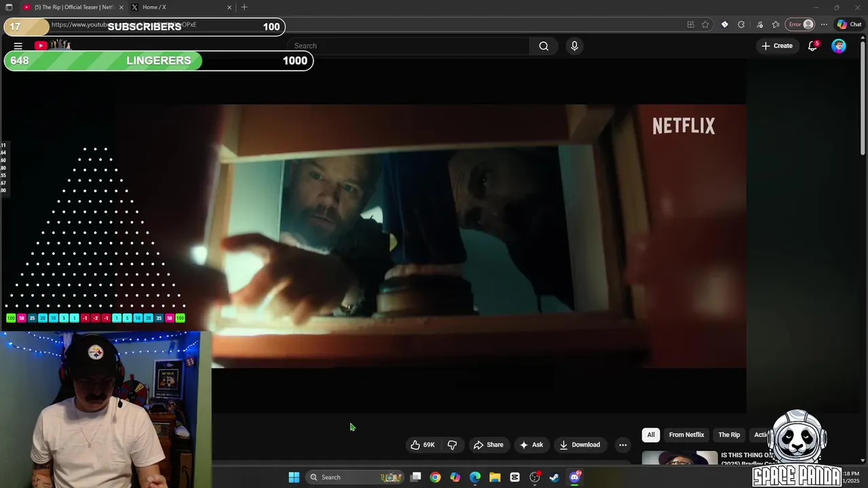This screenshot has height=488, width=868.
Task: Click the YouTube search magnifier button
Action: coord(544,46)
